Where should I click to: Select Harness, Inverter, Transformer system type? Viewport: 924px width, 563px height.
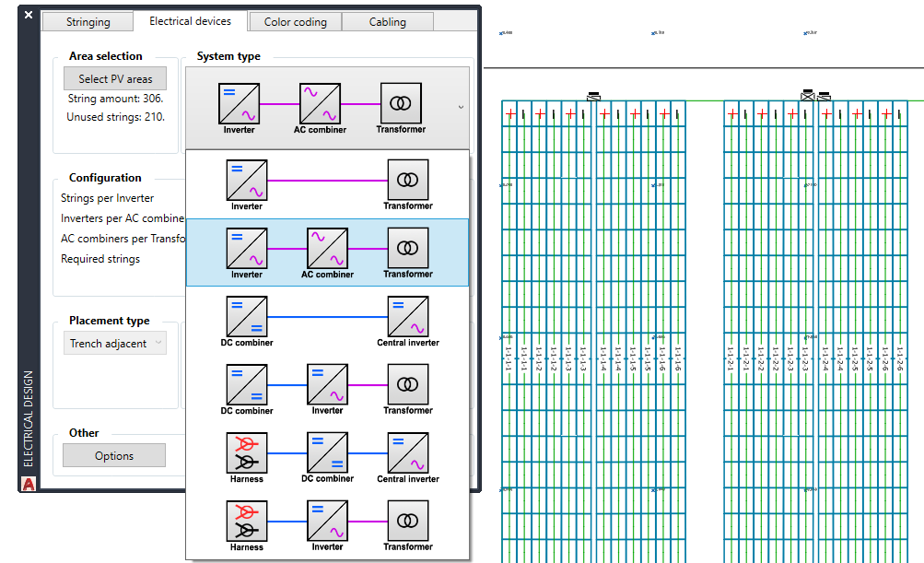click(327, 525)
